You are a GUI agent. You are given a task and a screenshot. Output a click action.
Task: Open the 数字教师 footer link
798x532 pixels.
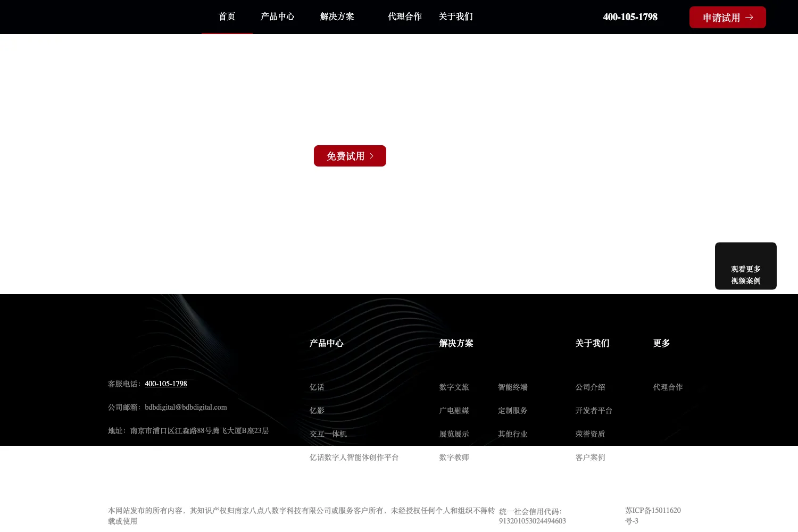click(454, 458)
